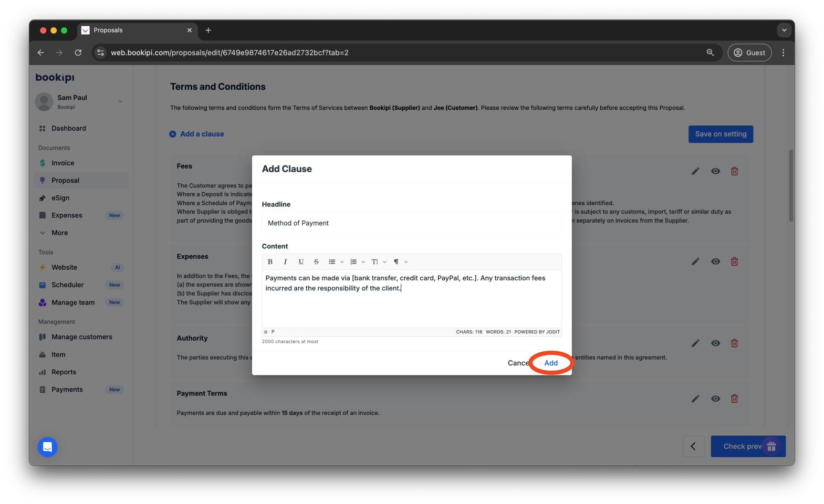Toggle visibility of Payment Terms clause
This screenshot has height=504, width=824.
coord(715,398)
